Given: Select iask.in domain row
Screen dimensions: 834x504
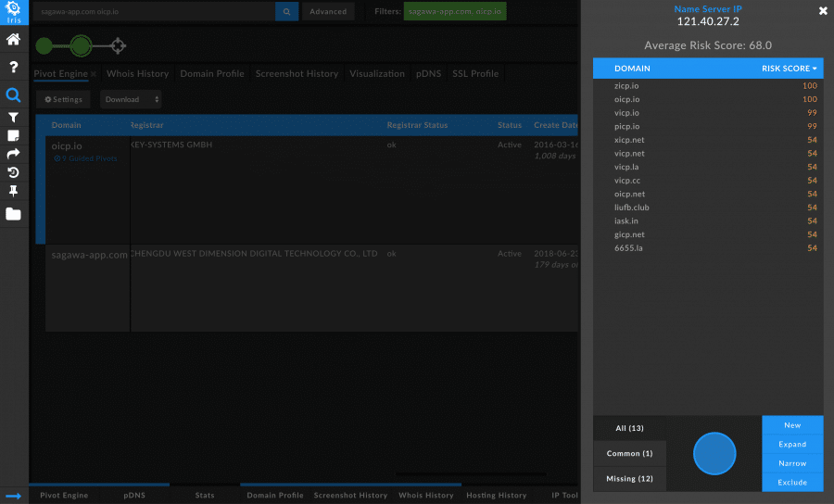Looking at the screenshot, I should (708, 220).
